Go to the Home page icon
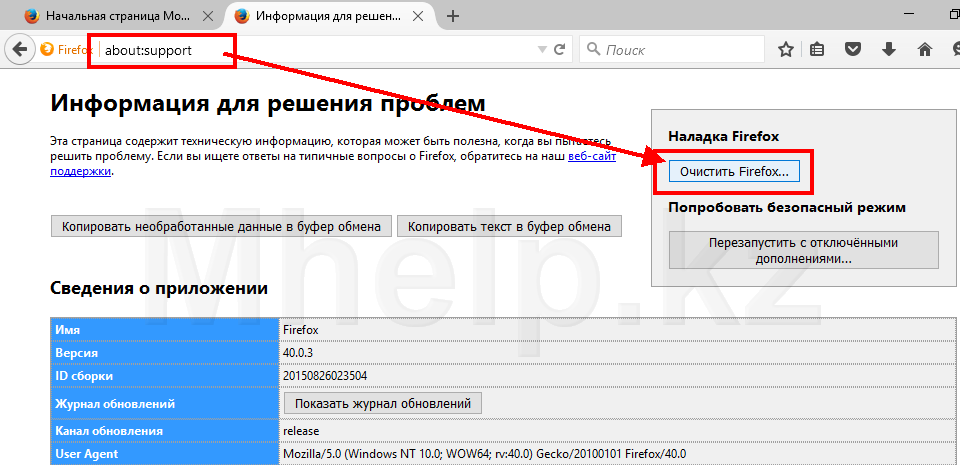This screenshot has height=465, width=960. pyautogui.click(x=924, y=50)
